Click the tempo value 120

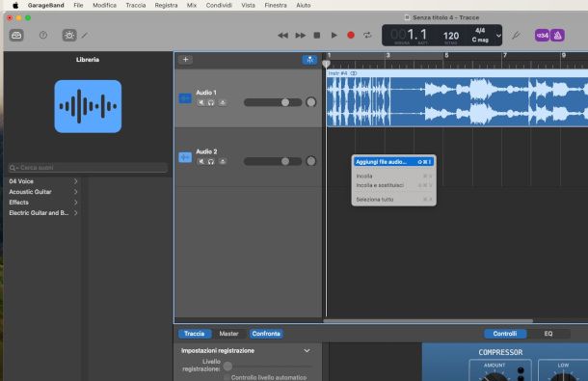(x=451, y=36)
